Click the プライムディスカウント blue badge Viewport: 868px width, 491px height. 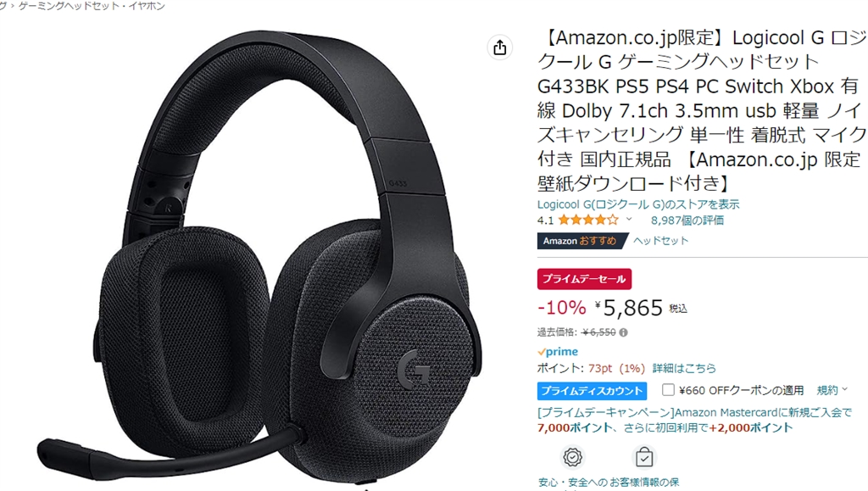[592, 391]
